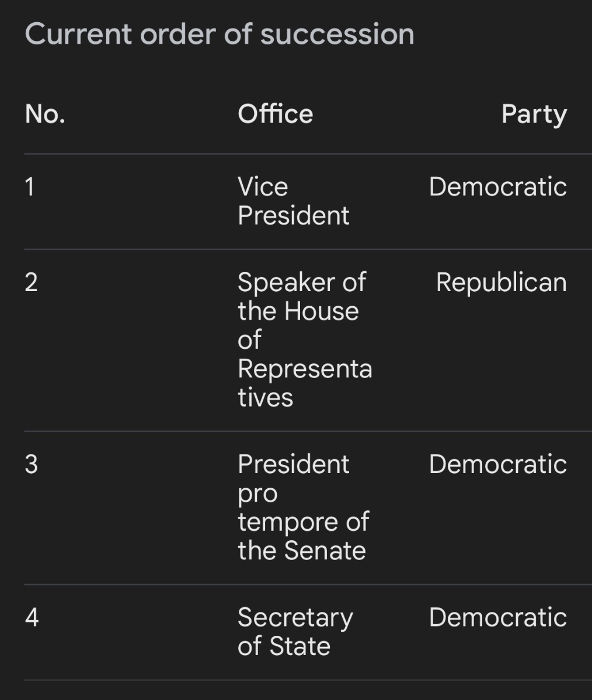Open "Speaker of the House of Representatives" entry
This screenshot has width=592, height=700.
pos(304,339)
